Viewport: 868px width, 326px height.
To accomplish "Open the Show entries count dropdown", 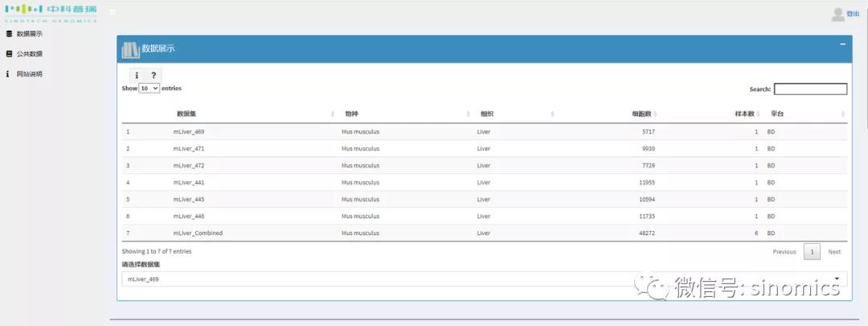I will [x=149, y=89].
